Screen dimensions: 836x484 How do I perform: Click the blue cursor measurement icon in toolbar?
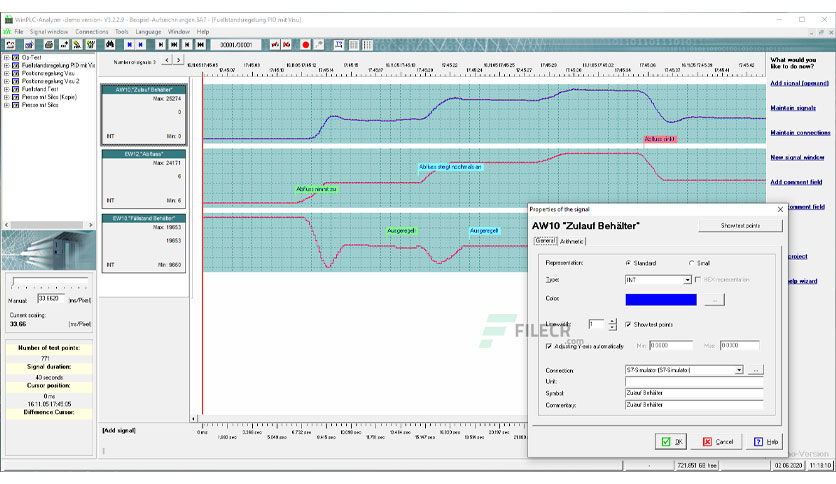(x=339, y=45)
